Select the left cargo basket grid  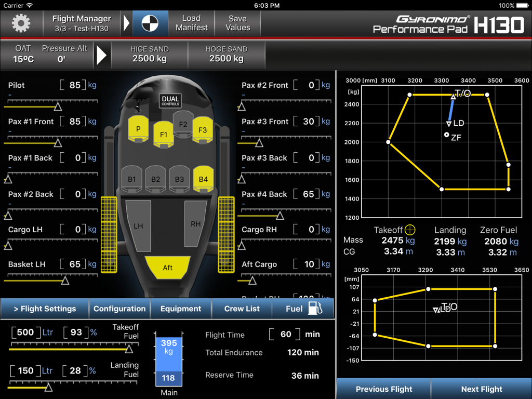point(110,234)
